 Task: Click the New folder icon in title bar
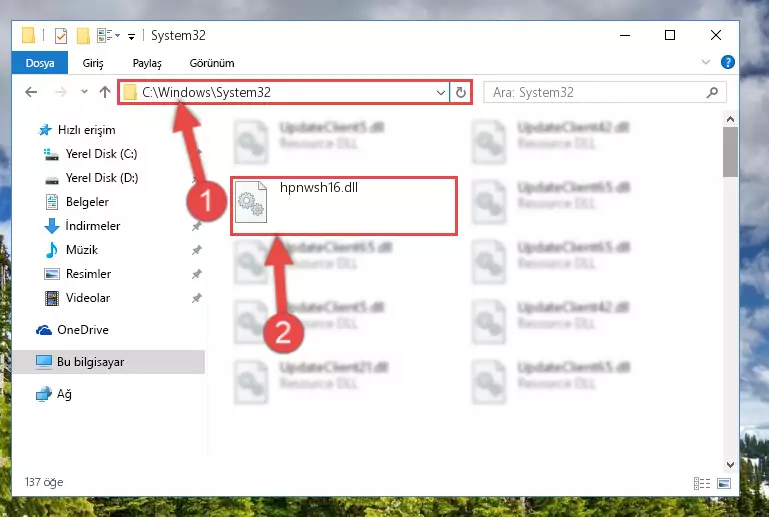83,36
